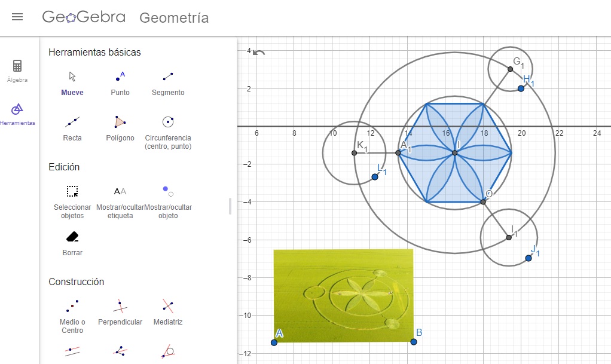Screen dimensions: 611x364
Task: Click the crop circle photo image
Action: [343, 296]
